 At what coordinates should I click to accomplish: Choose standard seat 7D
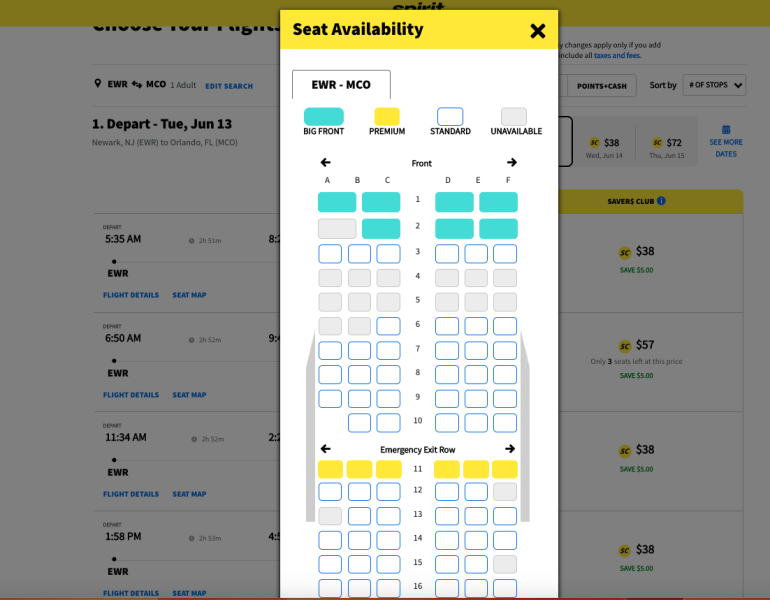tap(447, 350)
